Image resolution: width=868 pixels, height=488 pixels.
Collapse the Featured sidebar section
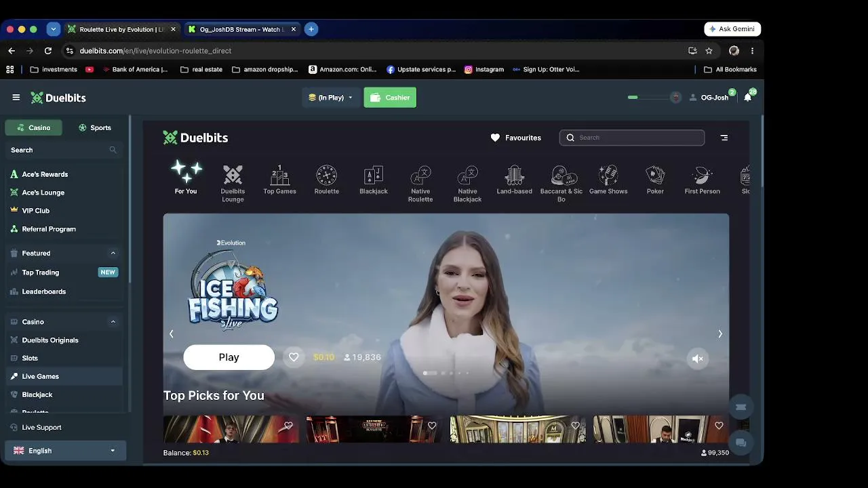click(x=113, y=253)
